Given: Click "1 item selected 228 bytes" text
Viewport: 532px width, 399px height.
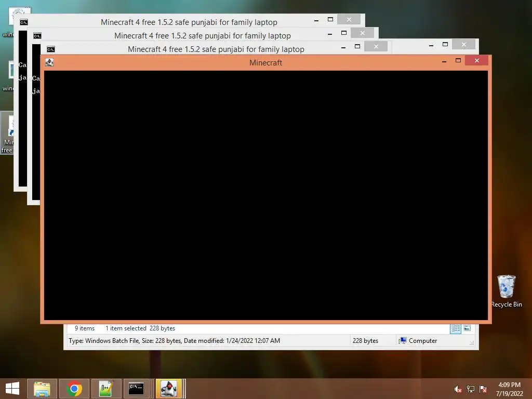Looking at the screenshot, I should click(140, 328).
